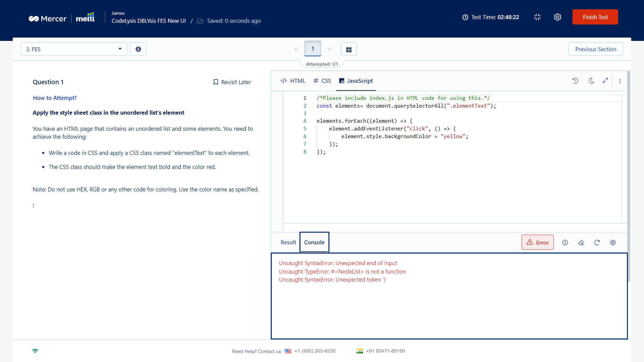This screenshot has height=362, width=644.
Task: Switch to the HTML editor tab
Action: [x=293, y=81]
